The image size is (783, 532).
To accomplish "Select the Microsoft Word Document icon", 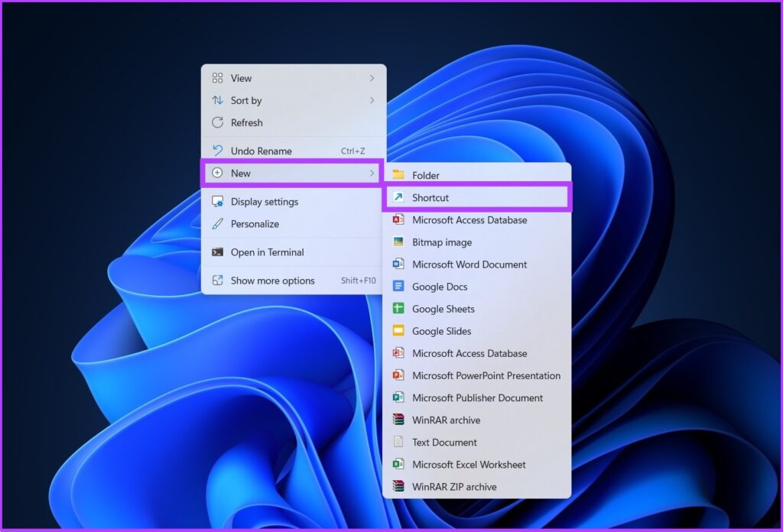I will point(398,264).
